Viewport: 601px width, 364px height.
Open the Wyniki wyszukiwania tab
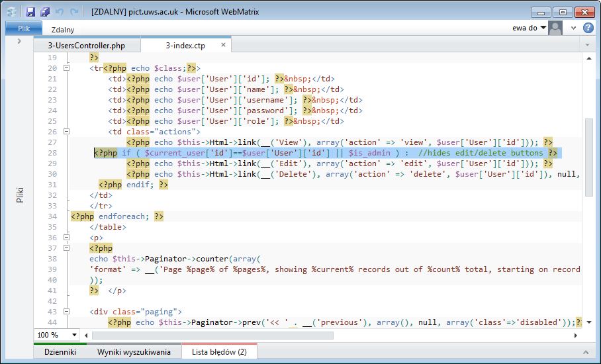pos(134,351)
